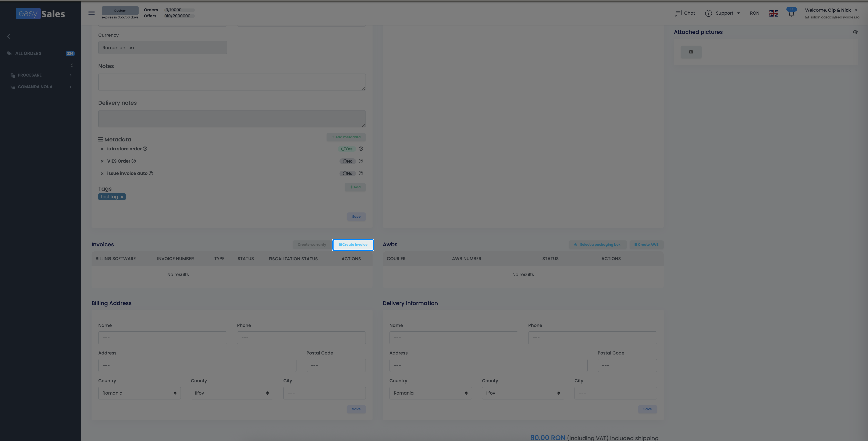
Task: Toggle 'issue invoice auto' No switch
Action: (347, 173)
